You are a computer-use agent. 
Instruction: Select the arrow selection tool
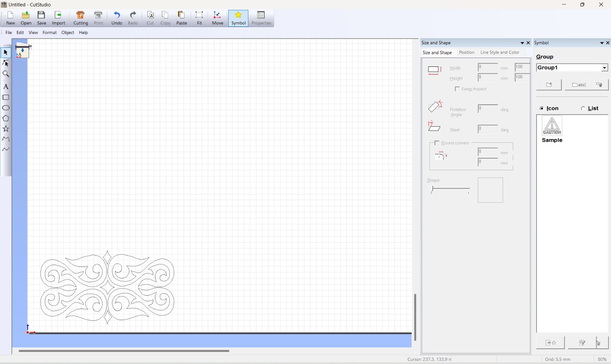click(6, 52)
